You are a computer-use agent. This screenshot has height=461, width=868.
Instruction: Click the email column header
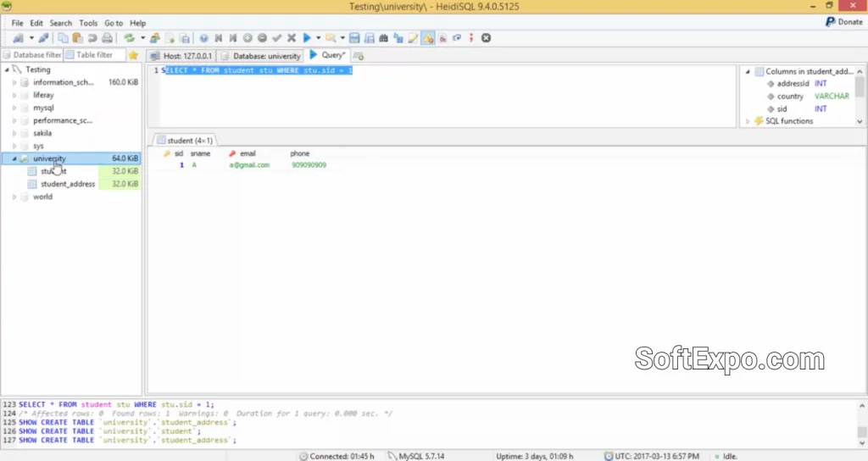pos(248,154)
